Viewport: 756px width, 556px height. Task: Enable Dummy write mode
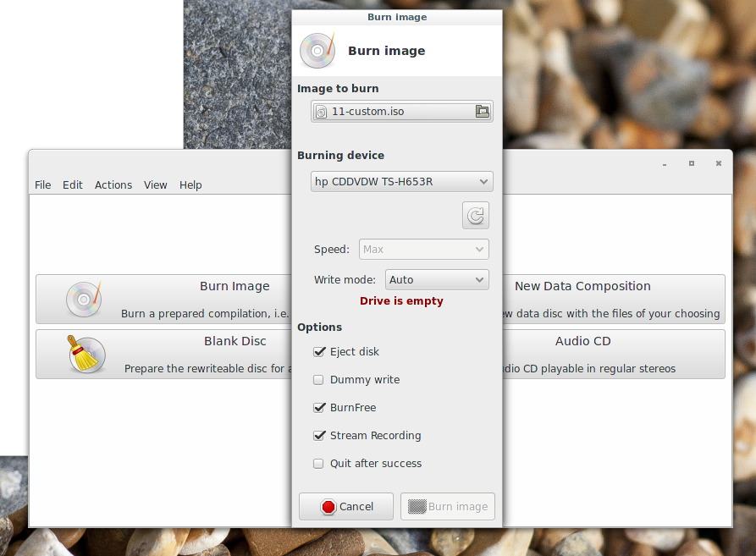318,379
